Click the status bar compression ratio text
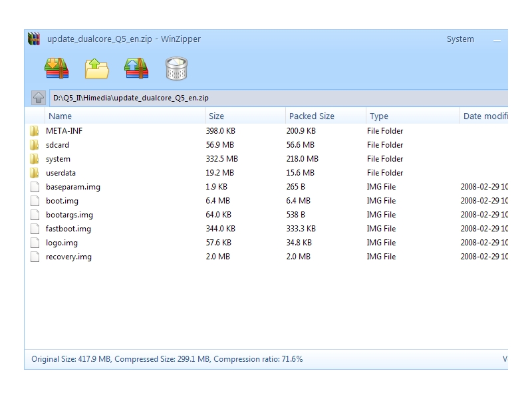The image size is (532, 399). point(258,359)
